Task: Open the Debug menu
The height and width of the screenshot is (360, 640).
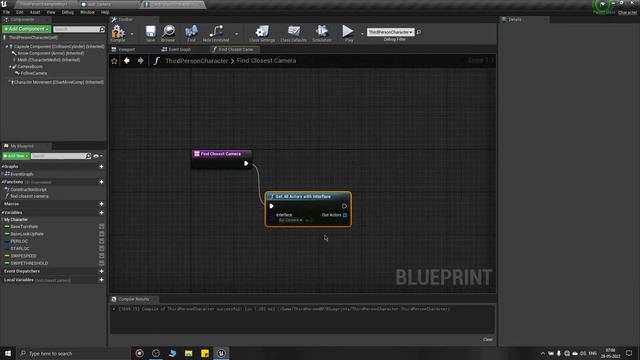Action: coord(68,12)
